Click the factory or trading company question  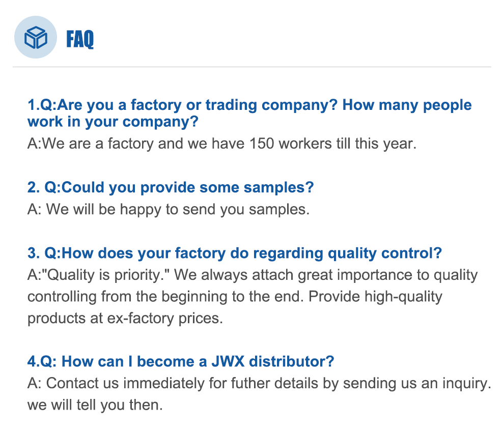tap(249, 105)
